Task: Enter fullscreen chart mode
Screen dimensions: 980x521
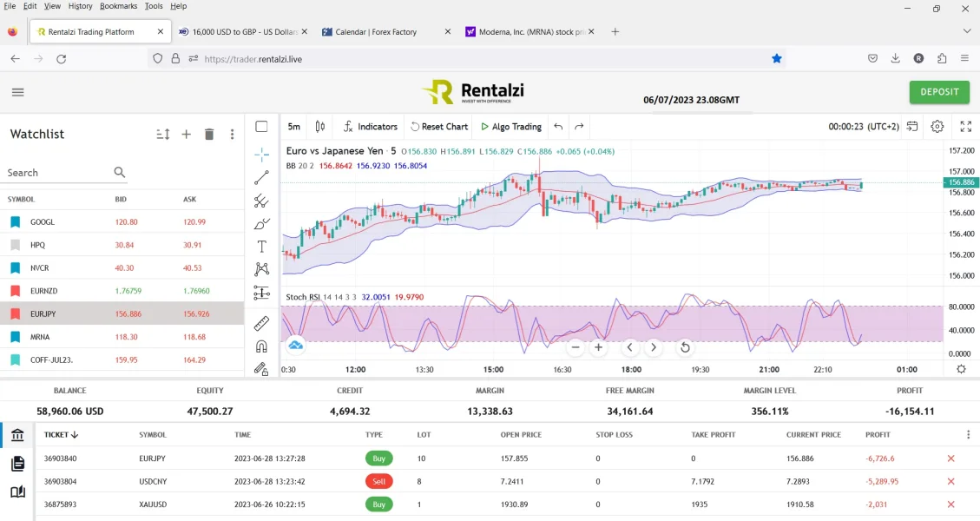Action: click(x=966, y=127)
